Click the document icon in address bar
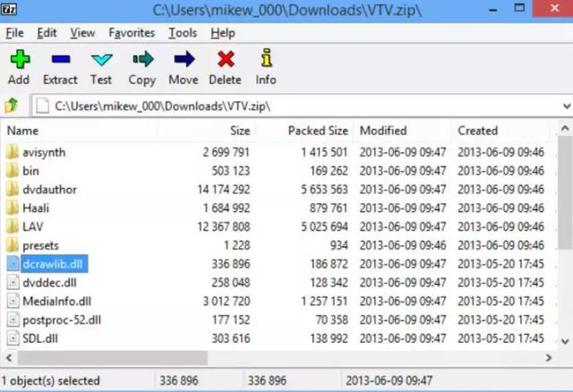 point(42,106)
